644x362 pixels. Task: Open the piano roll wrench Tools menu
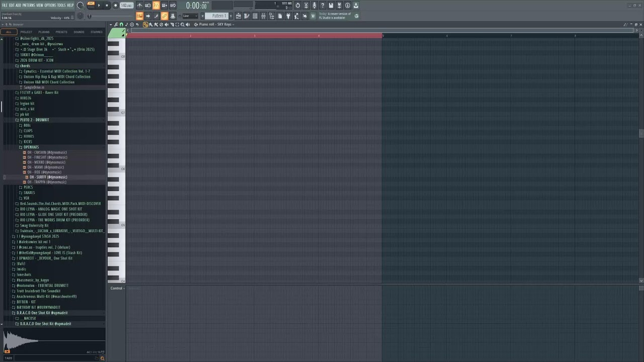116,24
